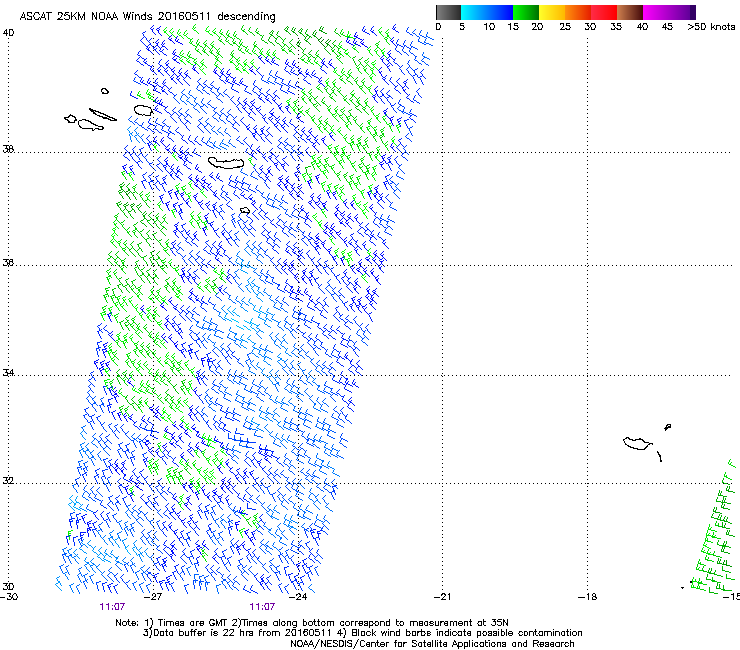The height and width of the screenshot is (650, 740).
Task: Click the '35' legend scale label
Action: point(616,27)
